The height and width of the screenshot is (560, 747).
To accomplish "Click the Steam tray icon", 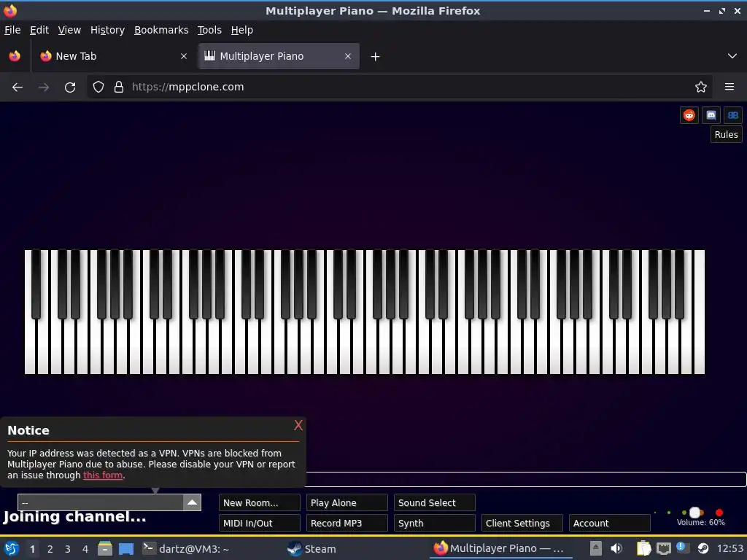I will 703,548.
